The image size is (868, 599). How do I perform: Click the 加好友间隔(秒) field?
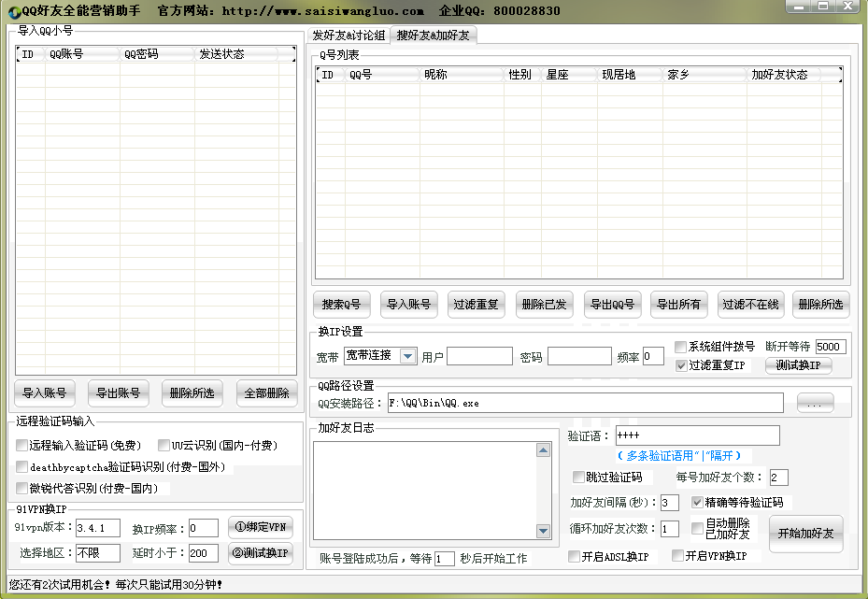pos(670,503)
